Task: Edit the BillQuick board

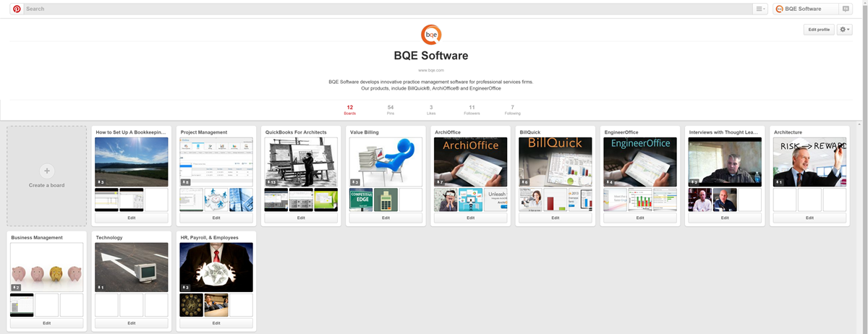Action: 555,218
